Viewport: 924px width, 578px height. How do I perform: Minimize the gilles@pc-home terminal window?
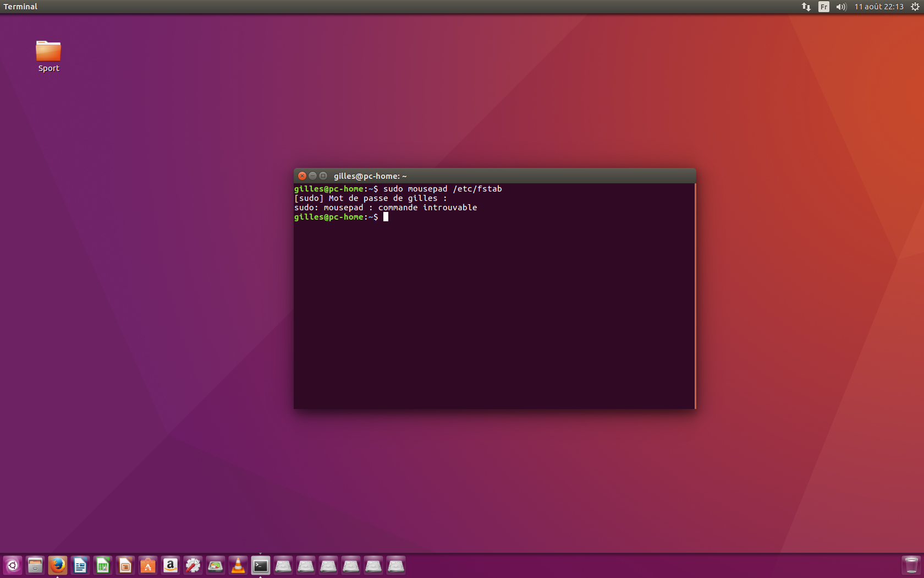click(312, 176)
